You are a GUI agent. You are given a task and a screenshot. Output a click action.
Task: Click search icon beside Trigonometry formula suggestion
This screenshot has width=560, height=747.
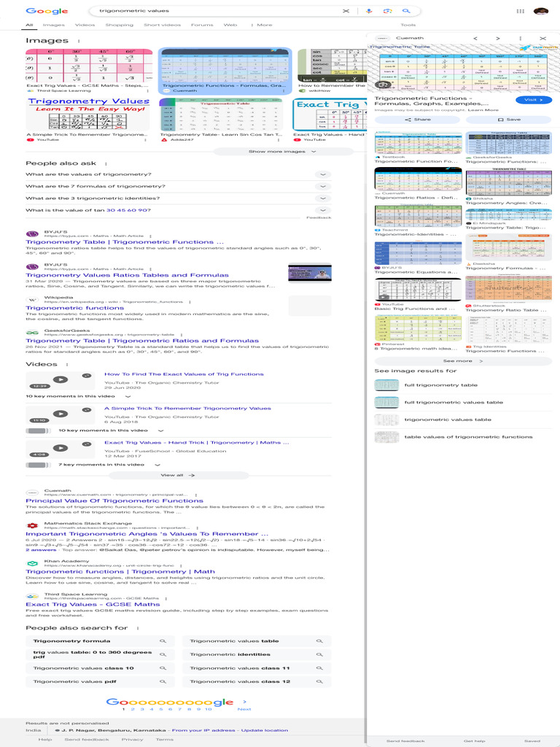pyautogui.click(x=163, y=641)
